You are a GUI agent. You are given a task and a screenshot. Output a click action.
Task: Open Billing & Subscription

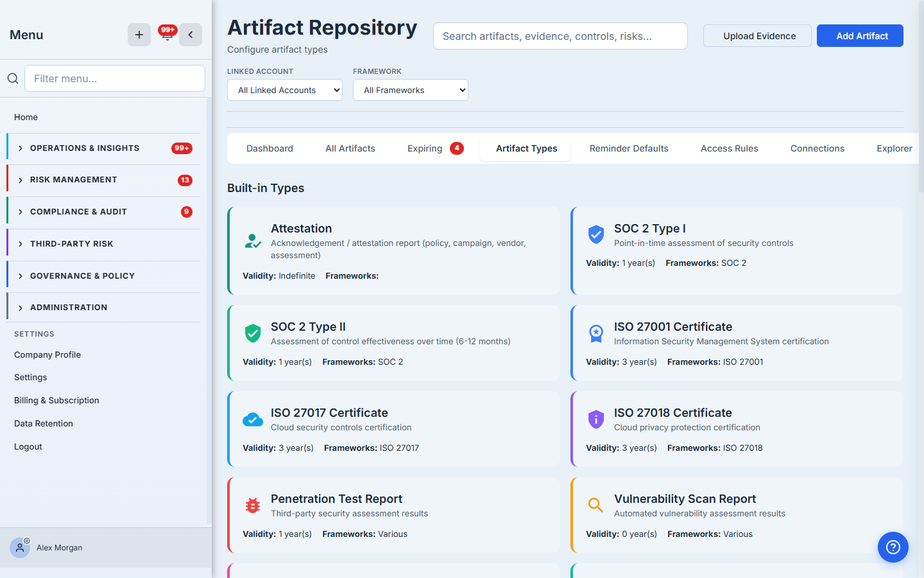(x=56, y=400)
